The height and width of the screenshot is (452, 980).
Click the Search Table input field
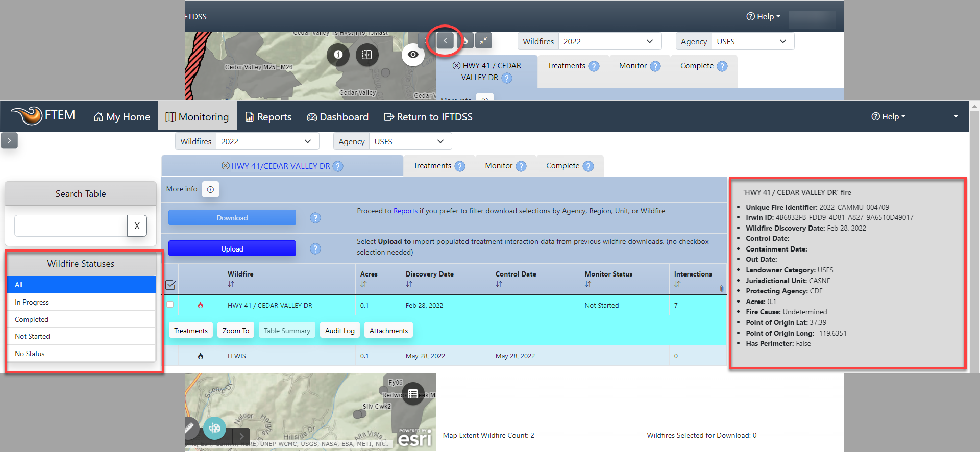[x=71, y=226]
